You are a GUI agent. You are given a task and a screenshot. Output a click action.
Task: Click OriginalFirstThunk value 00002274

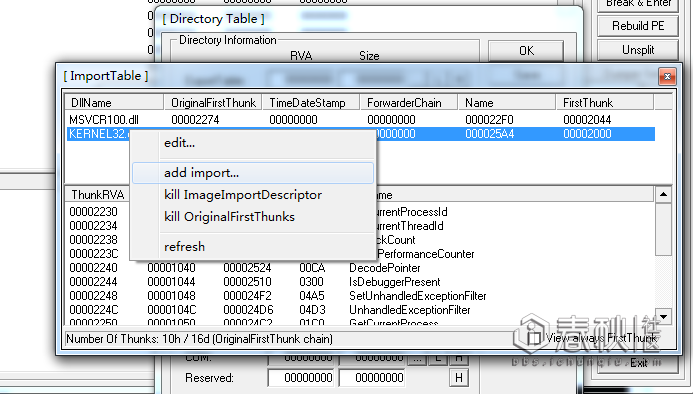[195, 120]
